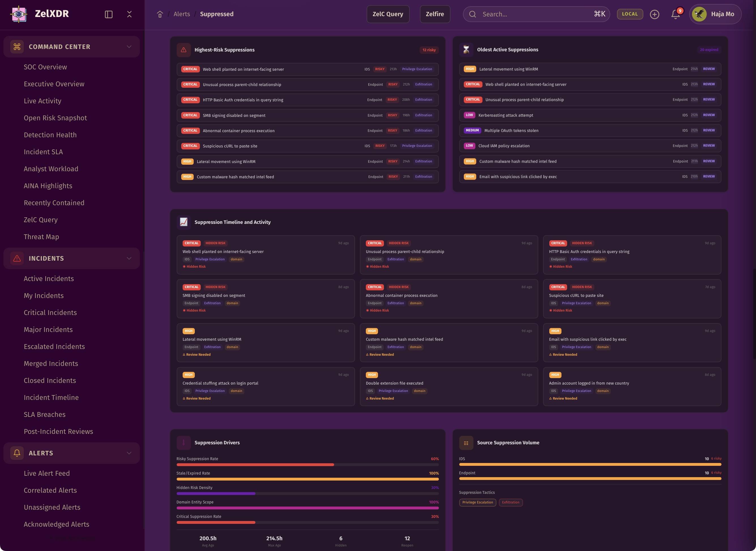Screen dimensions: 756x551
Task: Click the collapse arrows icon beside ZelXDR
Action: [129, 14]
